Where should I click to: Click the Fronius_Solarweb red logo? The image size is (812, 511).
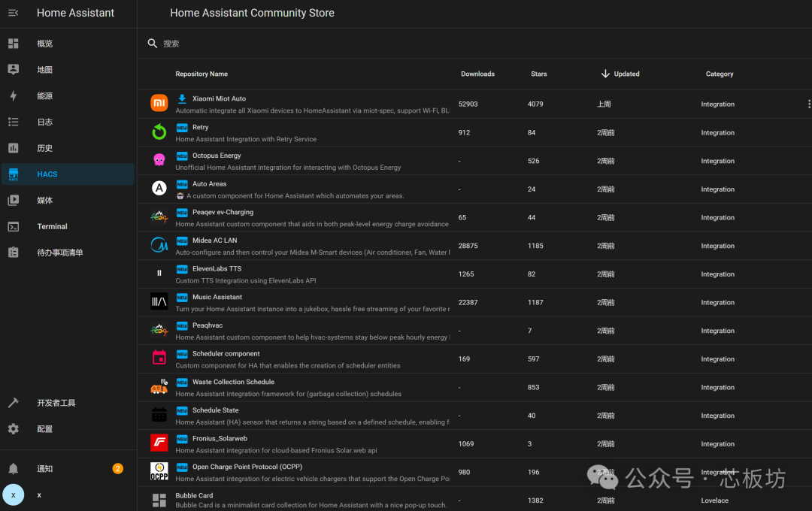159,443
